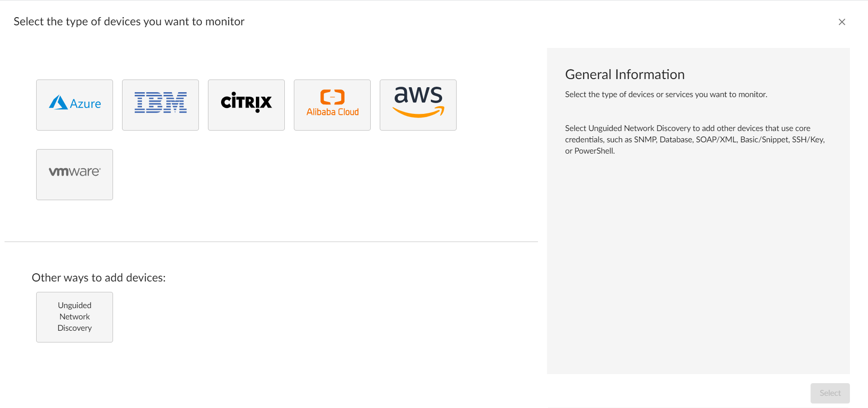Click the striped blue IBM lettering
This screenshot has height=408, width=868.
[160, 102]
